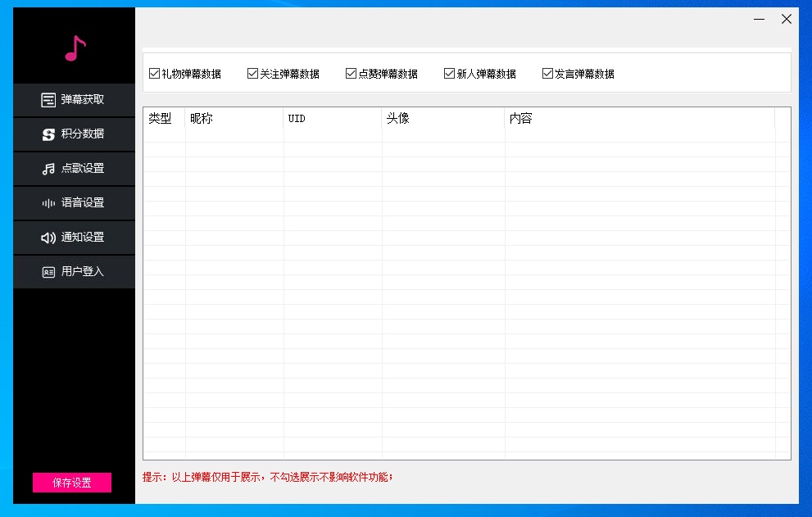Click the 点歌设置 music note icon
The width and height of the screenshot is (812, 517).
click(x=48, y=169)
